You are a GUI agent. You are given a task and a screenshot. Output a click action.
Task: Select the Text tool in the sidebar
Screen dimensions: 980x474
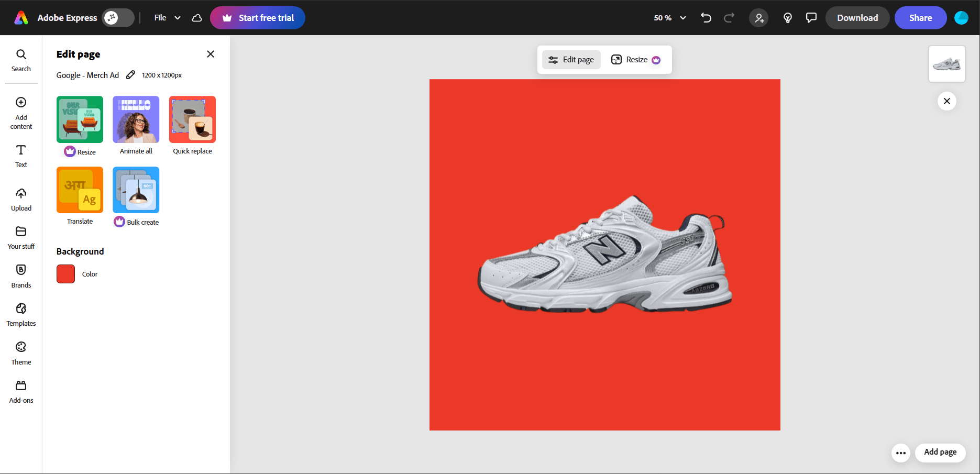(21, 156)
